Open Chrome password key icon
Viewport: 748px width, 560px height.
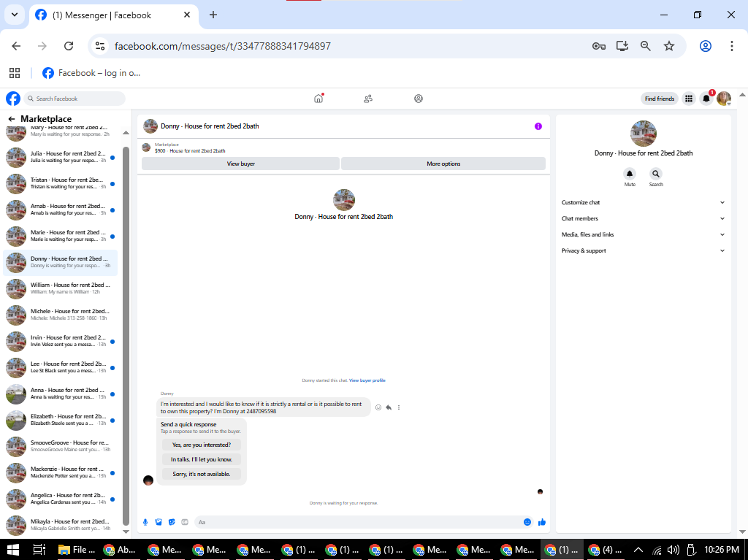[599, 46]
